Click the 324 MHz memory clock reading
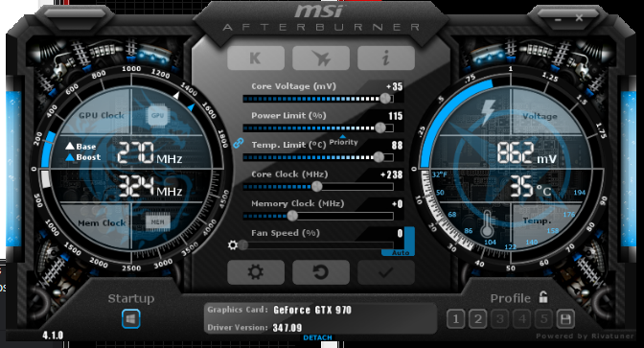 click(x=150, y=186)
